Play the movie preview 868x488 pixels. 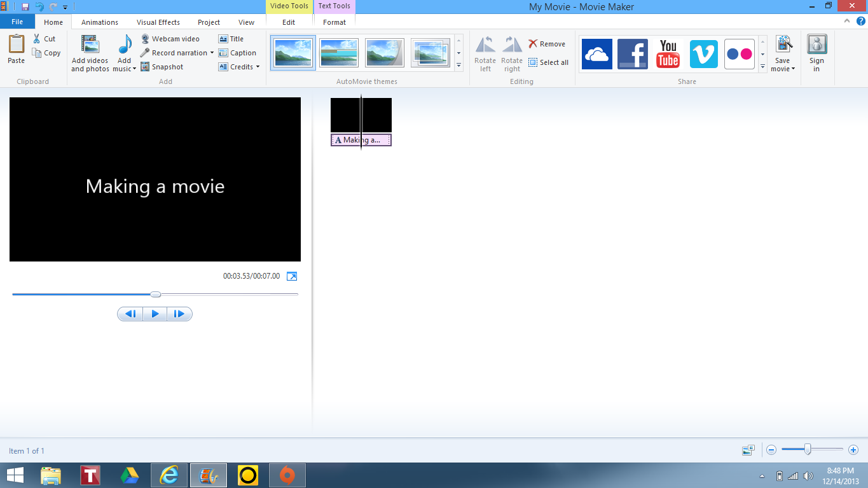[155, 314]
